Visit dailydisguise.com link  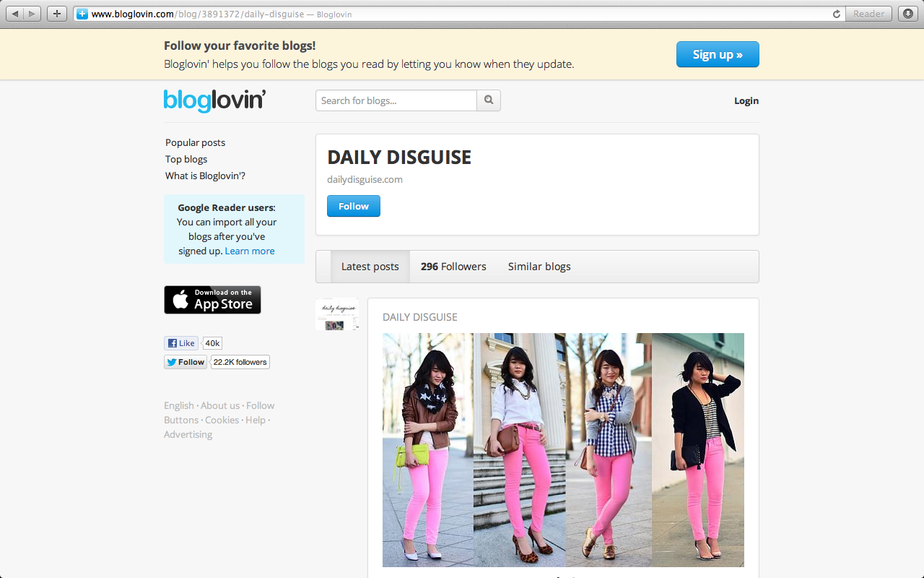tap(365, 179)
